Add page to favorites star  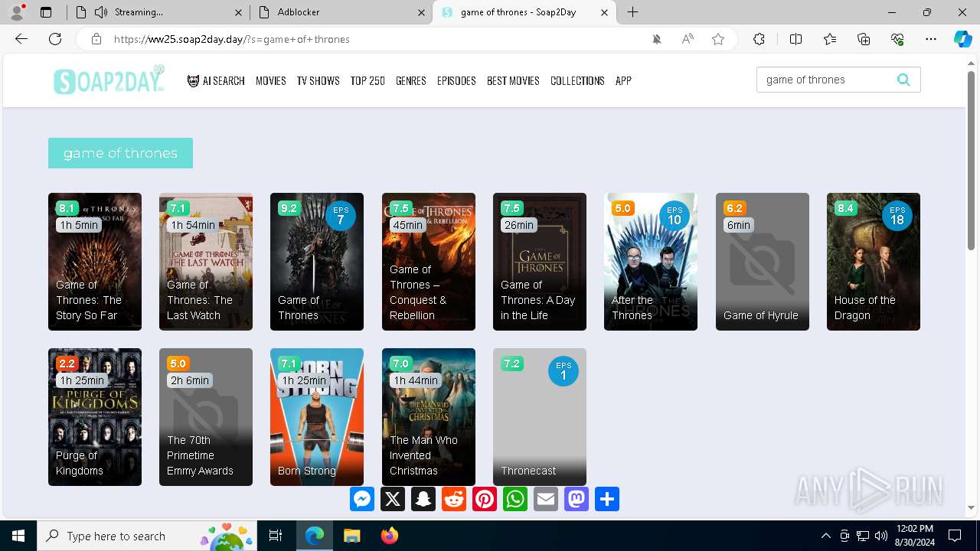(x=718, y=39)
